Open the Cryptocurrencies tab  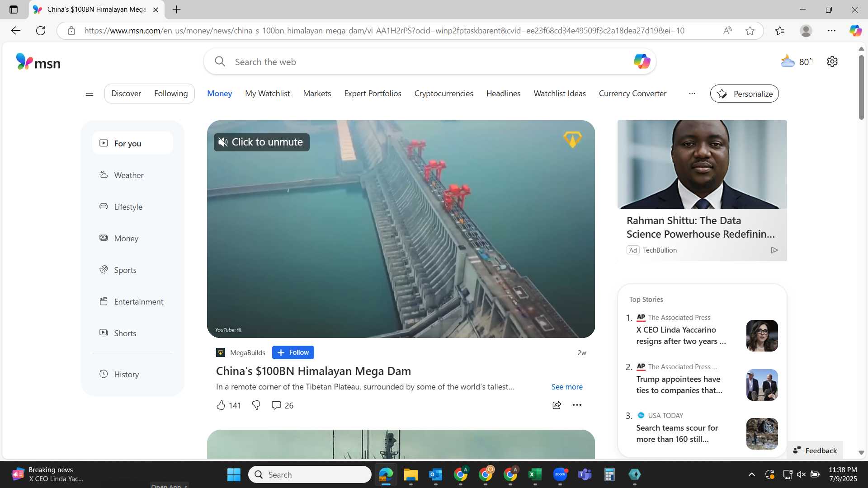(443, 94)
